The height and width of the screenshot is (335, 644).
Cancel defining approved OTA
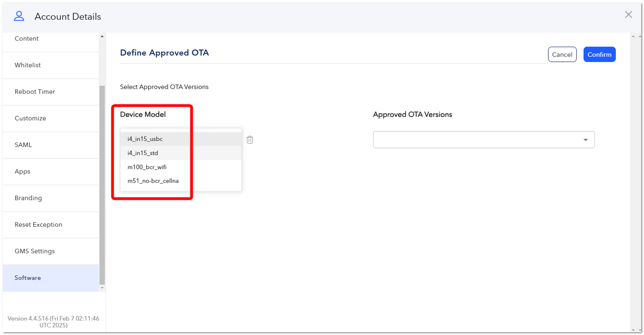[562, 54]
